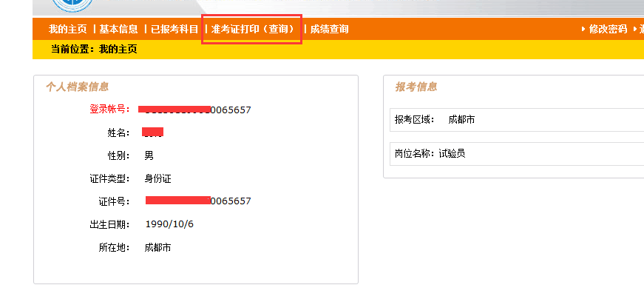Click the 个人档案信息 panel heading
This screenshot has width=644, height=302.
pyautogui.click(x=77, y=87)
